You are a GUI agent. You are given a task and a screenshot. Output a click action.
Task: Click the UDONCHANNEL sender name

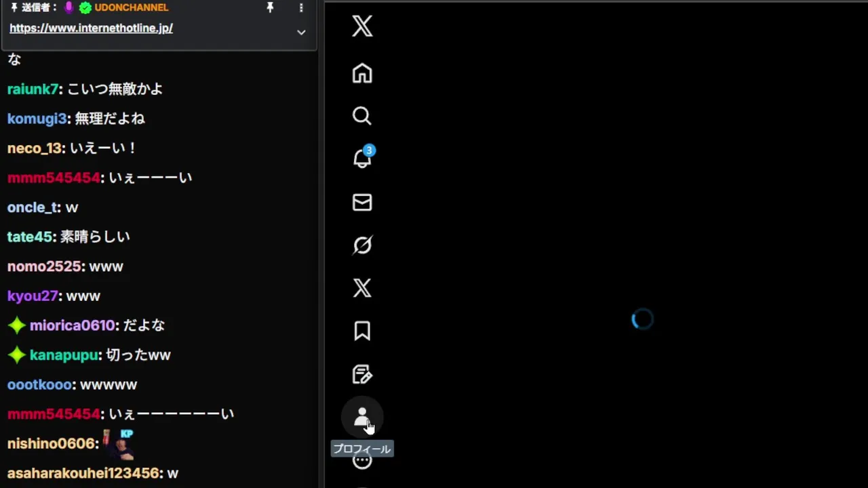131,7
